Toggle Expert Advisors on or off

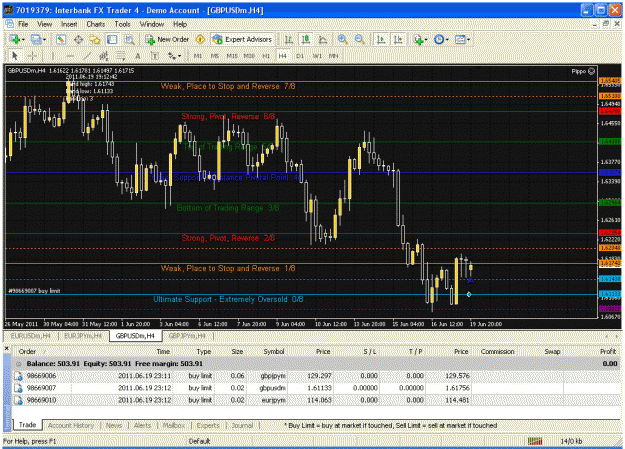pos(242,39)
